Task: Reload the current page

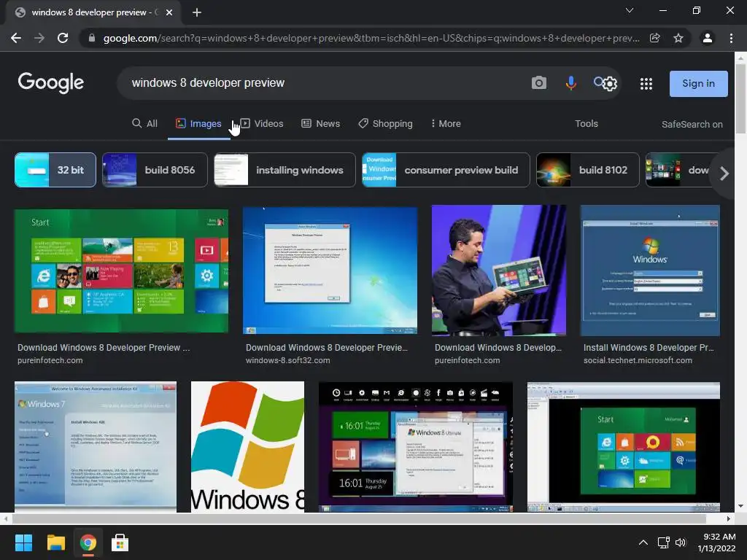Action: [63, 38]
